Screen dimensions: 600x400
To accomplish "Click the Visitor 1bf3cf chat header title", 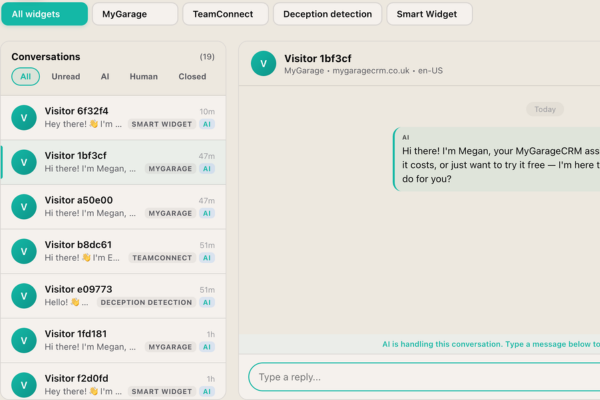I will click(318, 58).
